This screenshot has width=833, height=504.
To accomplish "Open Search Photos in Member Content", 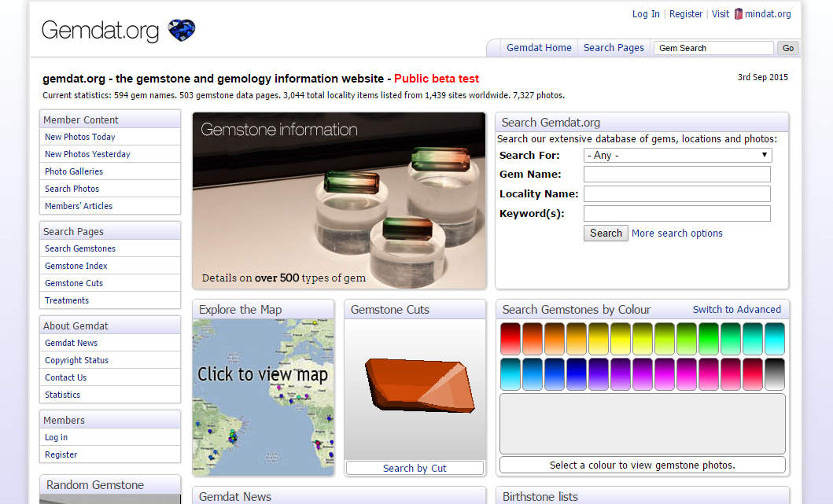I will pyautogui.click(x=72, y=189).
